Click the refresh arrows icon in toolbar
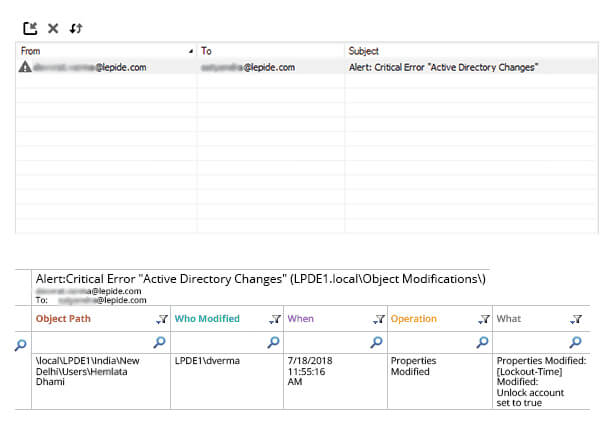This screenshot has height=430, width=612. 76,28
